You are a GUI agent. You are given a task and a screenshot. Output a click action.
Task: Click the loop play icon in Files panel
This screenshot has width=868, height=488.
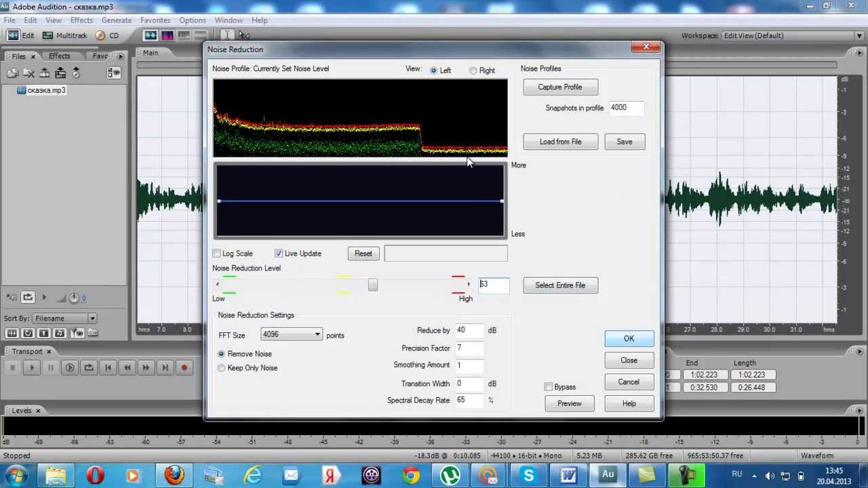click(28, 297)
